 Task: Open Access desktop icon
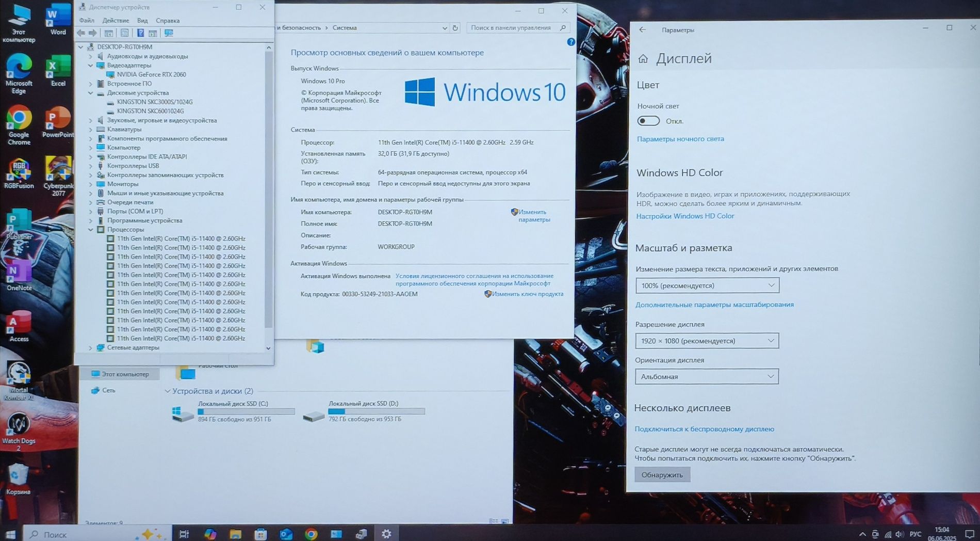coord(19,327)
